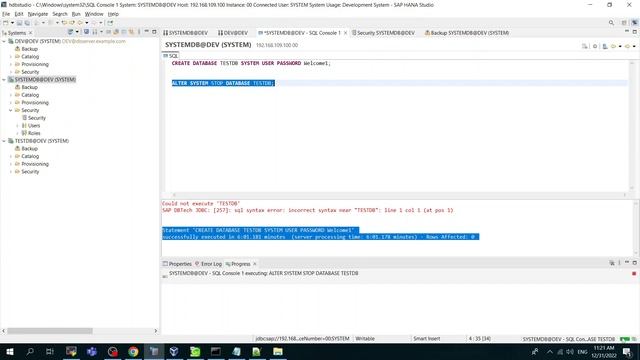This screenshot has height=360, width=640.
Task: Click the ENG language indicator in tray
Action: click(582, 352)
